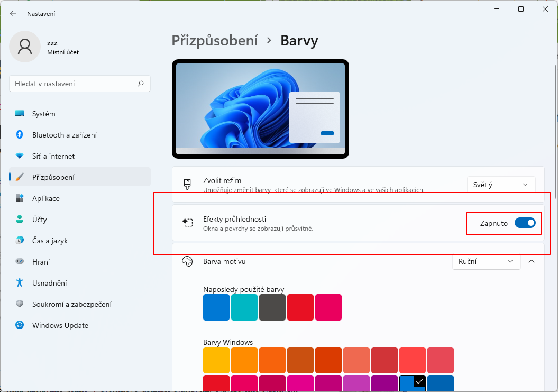558x392 pixels.
Task: Select the Bluetooth a zařízení icon
Action: [19, 134]
